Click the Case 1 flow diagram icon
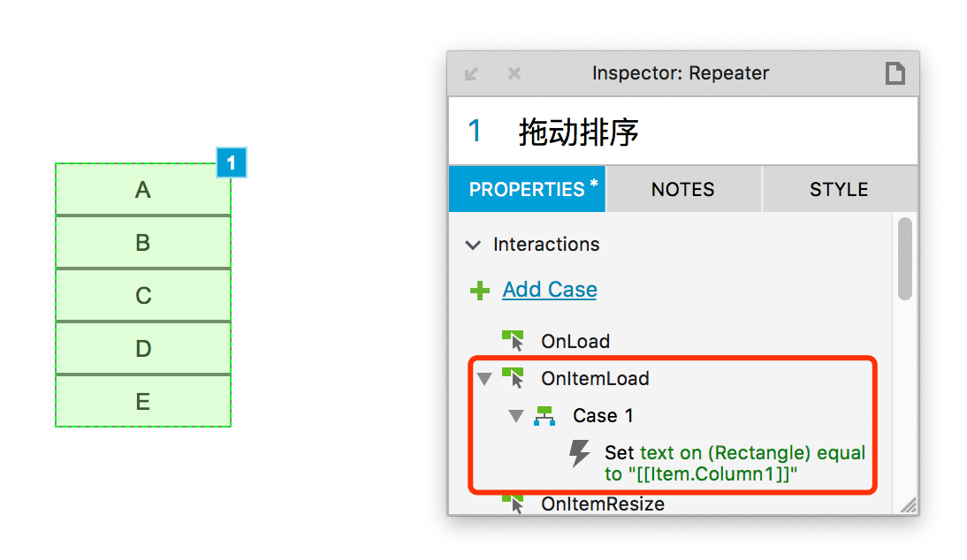 coord(544,416)
